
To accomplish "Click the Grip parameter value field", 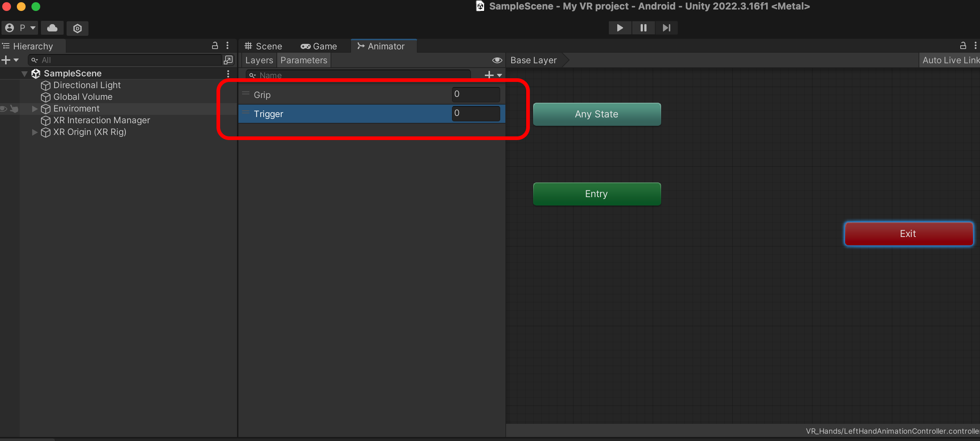I will point(475,94).
